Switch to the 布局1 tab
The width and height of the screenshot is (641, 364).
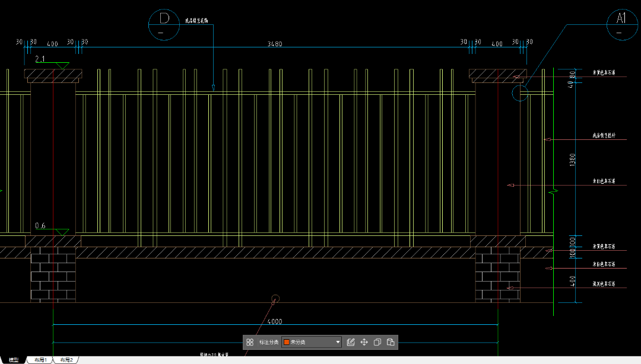(40, 360)
